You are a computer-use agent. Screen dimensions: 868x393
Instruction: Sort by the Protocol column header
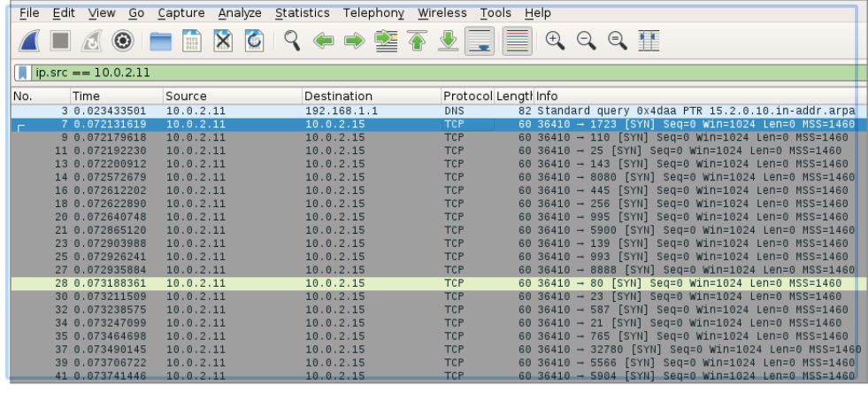coord(468,96)
